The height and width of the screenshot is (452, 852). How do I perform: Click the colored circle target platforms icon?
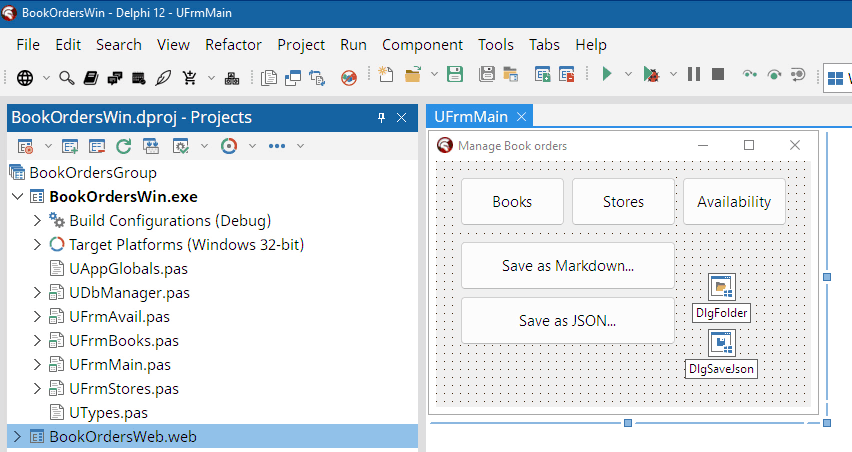[229, 146]
